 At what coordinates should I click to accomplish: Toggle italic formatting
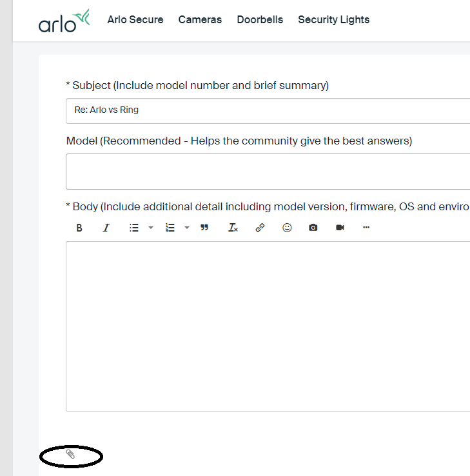click(106, 228)
